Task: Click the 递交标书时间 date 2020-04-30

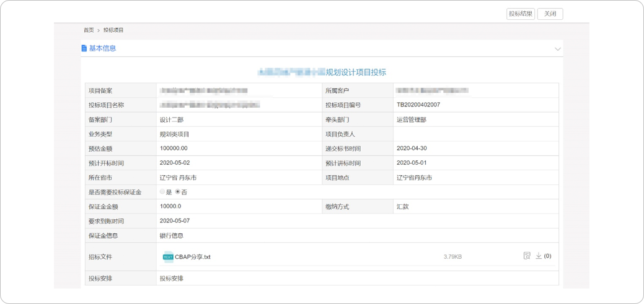Action: (412, 149)
